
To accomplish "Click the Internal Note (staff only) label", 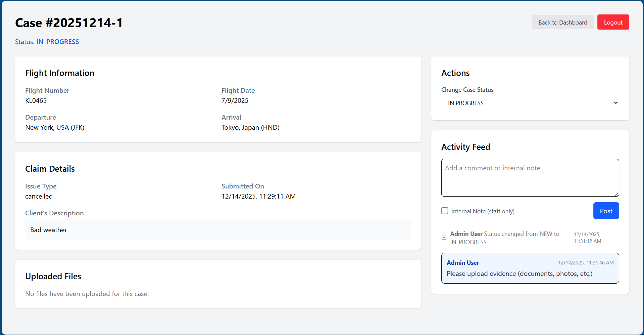I will click(x=483, y=211).
